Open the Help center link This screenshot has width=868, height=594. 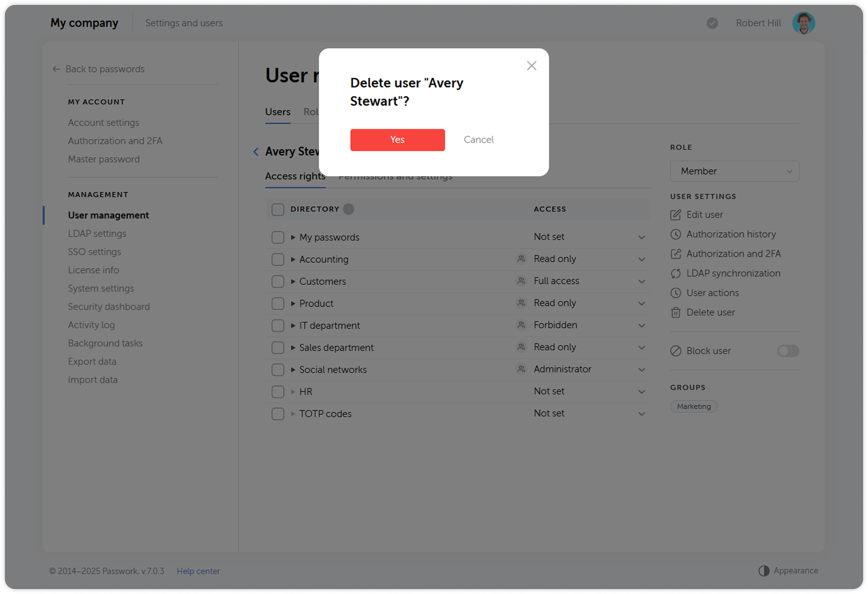[x=198, y=571]
